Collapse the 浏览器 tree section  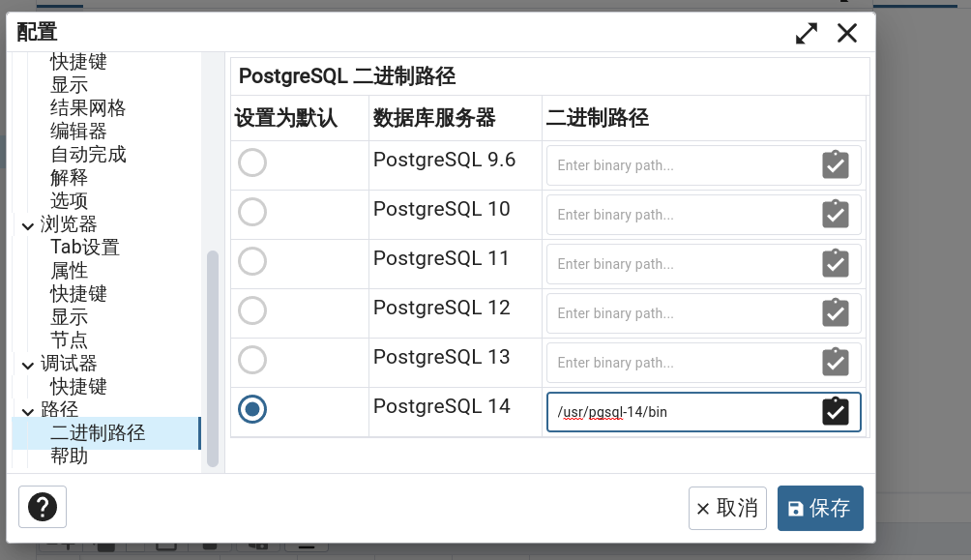tap(27, 225)
